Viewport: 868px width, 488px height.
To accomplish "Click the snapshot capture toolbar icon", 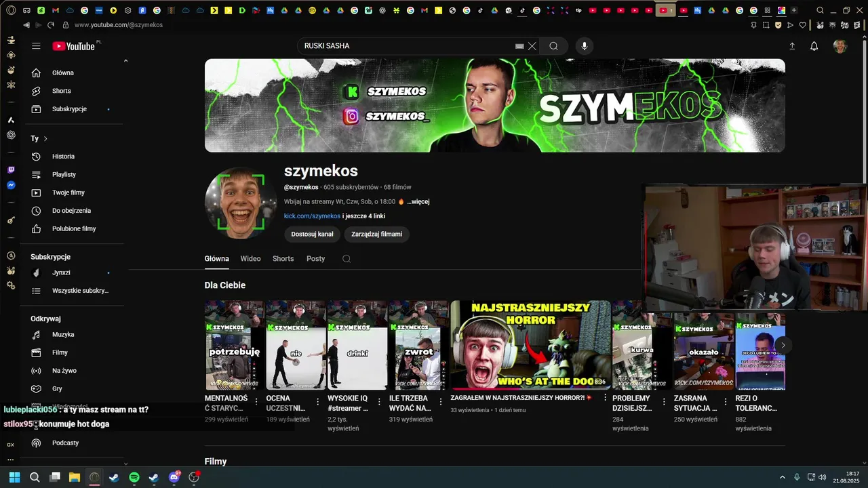I will coord(766,25).
